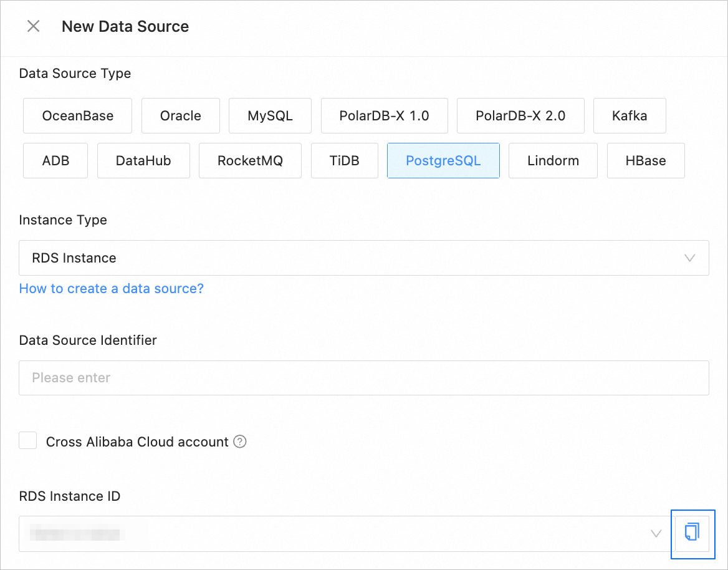The height and width of the screenshot is (570, 728).
Task: Expand the RDS Instance ID dropdown
Action: click(x=347, y=534)
